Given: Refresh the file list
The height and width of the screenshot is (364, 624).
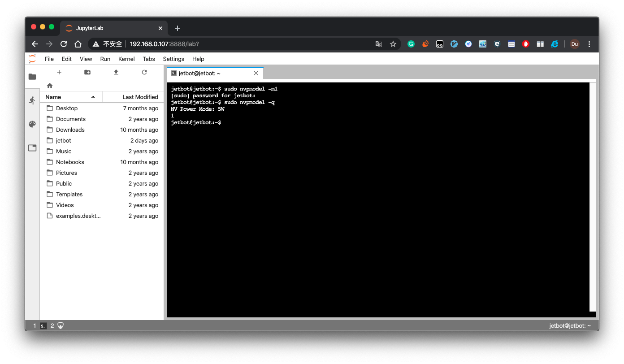Looking at the screenshot, I should 144,72.
